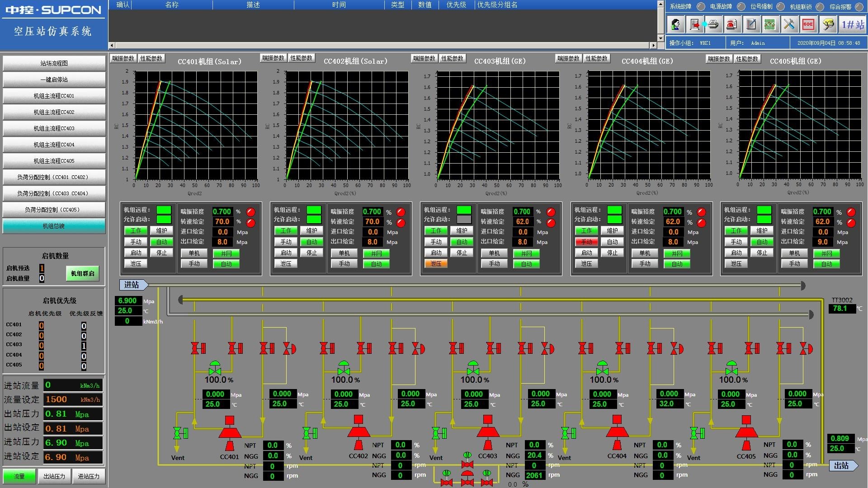This screenshot has height=488, width=868.
Task: Toggle CC402 unit to 自动 mode
Action: click(312, 242)
